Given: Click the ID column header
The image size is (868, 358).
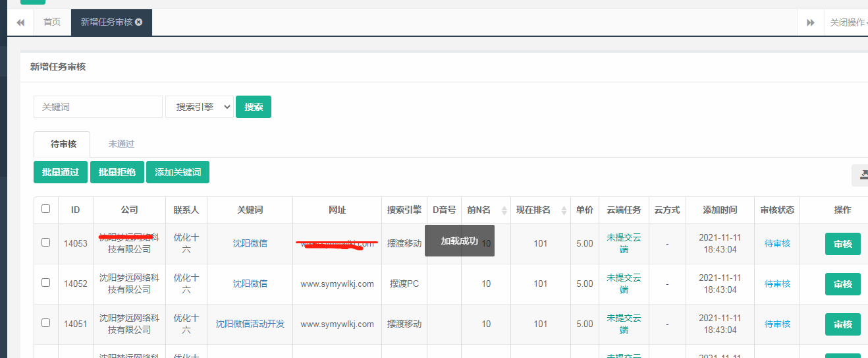Looking at the screenshot, I should (x=76, y=210).
